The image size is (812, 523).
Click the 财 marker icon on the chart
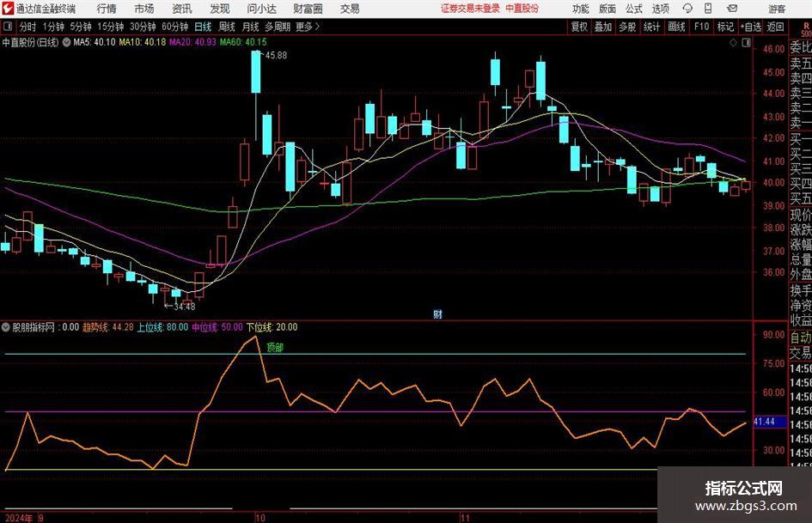coord(437,313)
